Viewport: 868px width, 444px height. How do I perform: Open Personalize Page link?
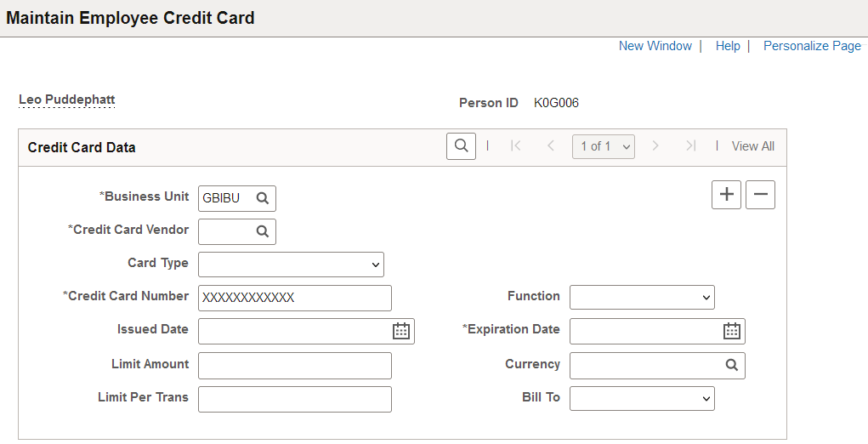point(812,46)
